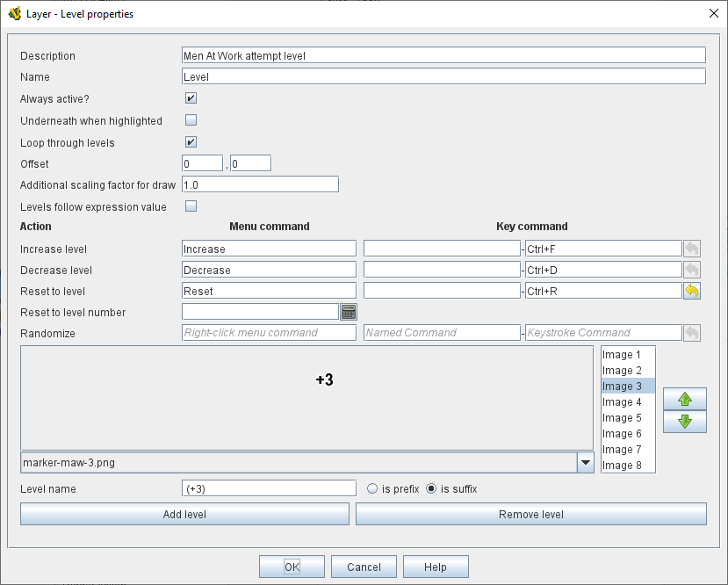Screen dimensions: 728x585
Task: Click undo icon beside Ctrl+R keystroke
Action: pos(692,291)
